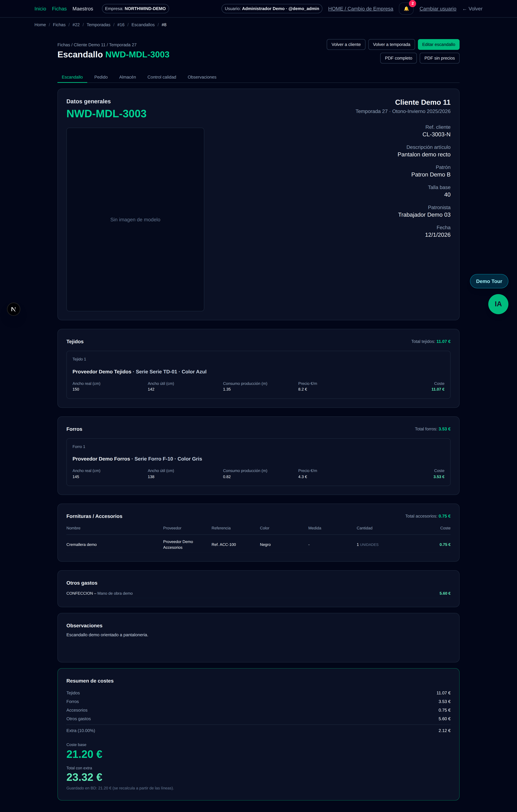The width and height of the screenshot is (517, 812).
Task: Open the Almacén tab
Action: coord(127,77)
